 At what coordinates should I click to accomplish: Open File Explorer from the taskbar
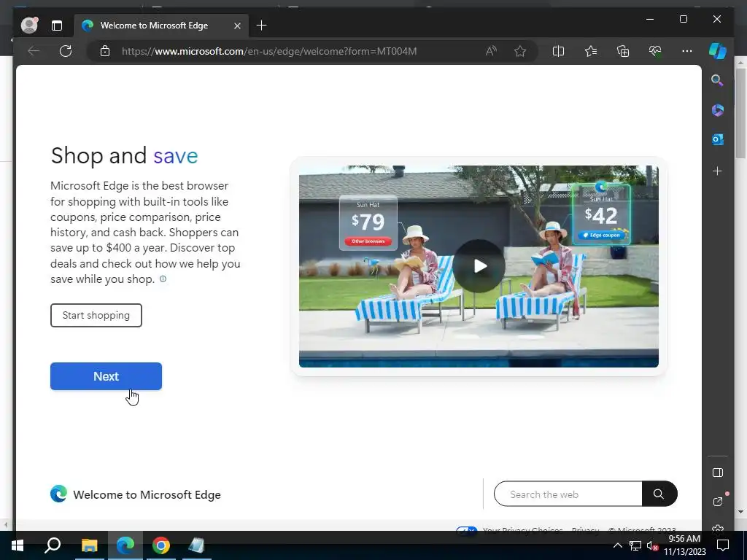(x=89, y=545)
